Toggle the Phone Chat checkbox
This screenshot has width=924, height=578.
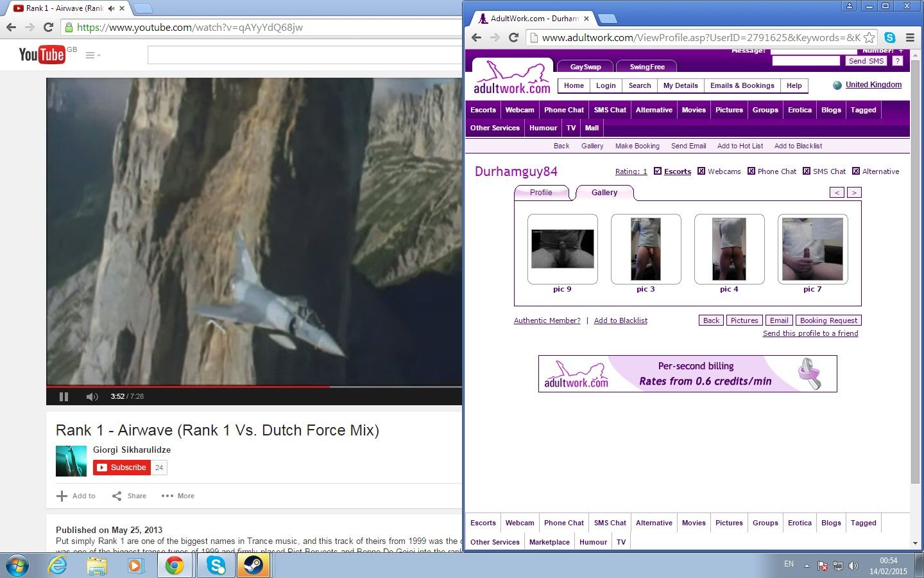tap(751, 171)
